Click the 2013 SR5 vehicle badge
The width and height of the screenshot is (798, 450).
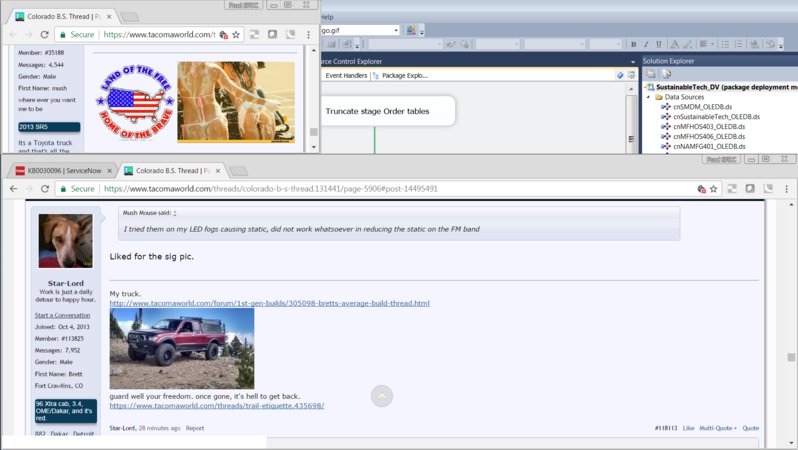49,127
